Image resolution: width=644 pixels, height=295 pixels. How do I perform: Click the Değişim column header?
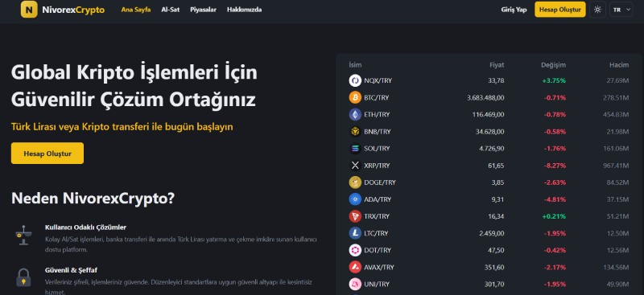[x=553, y=65]
